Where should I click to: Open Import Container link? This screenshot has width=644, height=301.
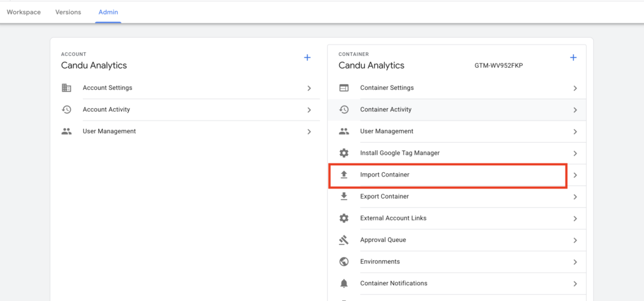point(384,175)
